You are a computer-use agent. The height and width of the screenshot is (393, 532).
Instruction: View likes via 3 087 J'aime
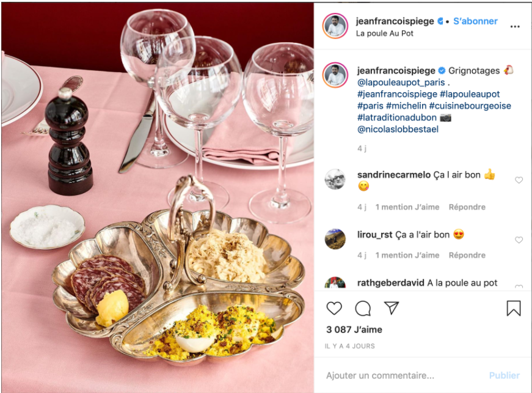point(354,329)
